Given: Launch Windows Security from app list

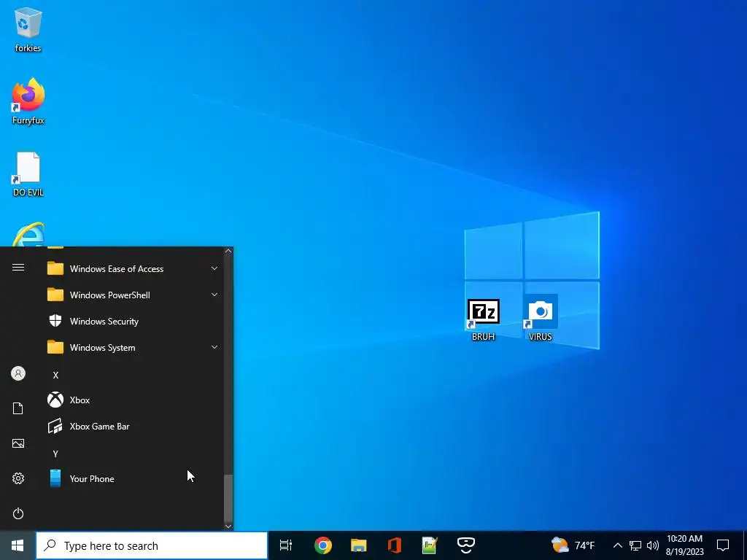Looking at the screenshot, I should pyautogui.click(x=133, y=321).
